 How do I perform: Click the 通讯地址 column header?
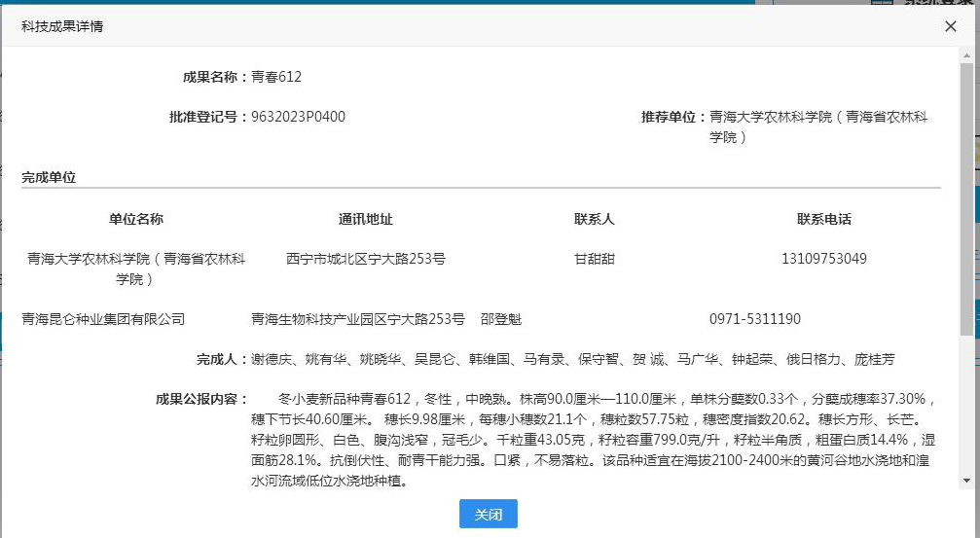pos(365,219)
